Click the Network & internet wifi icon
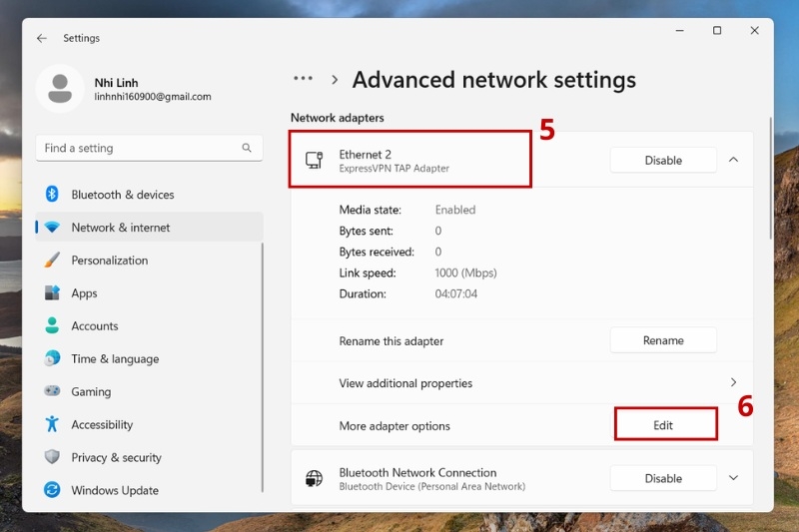799x532 pixels. [52, 227]
